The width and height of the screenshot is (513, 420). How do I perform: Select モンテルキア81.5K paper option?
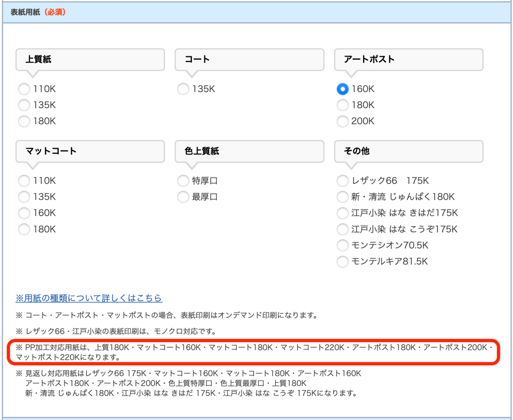[x=343, y=261]
